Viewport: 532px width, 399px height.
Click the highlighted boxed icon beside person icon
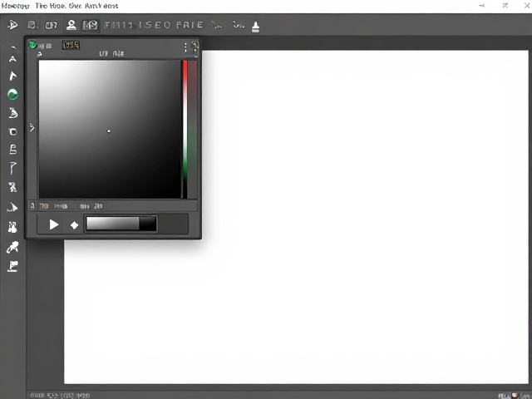click(91, 25)
